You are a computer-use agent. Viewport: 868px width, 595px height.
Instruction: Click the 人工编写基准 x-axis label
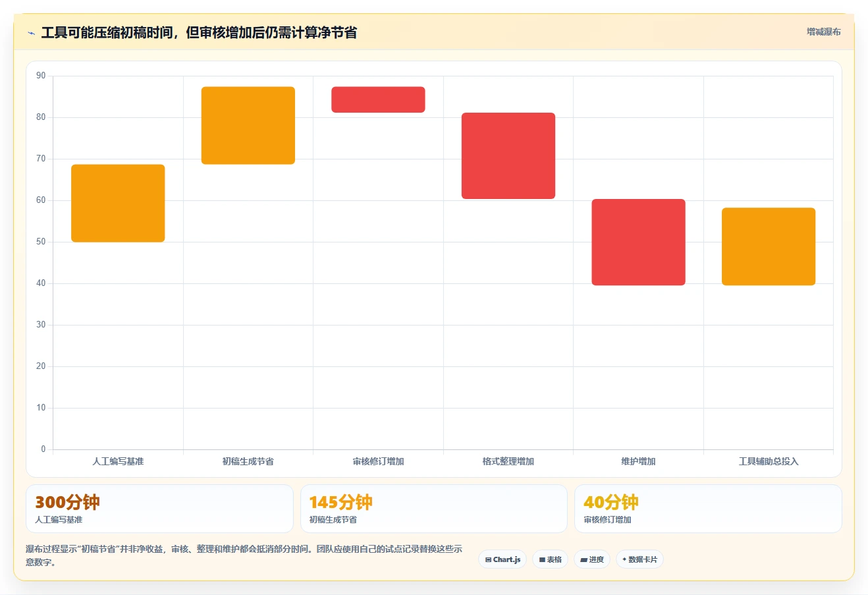(118, 461)
